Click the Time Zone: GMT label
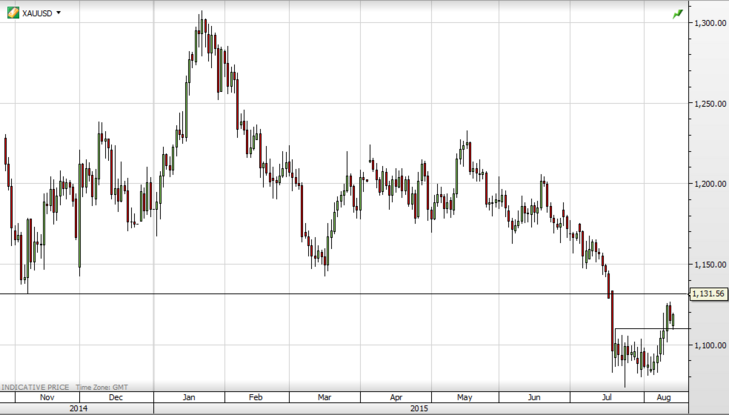 (104, 386)
